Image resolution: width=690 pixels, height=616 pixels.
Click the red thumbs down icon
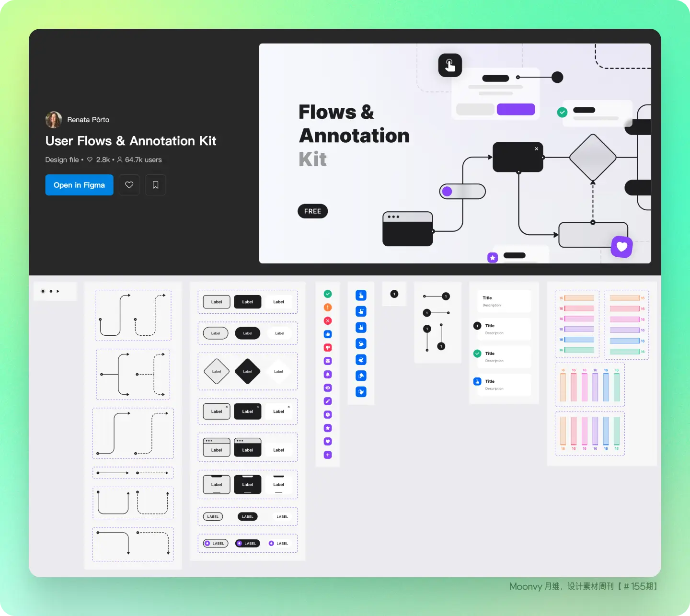[x=328, y=348]
